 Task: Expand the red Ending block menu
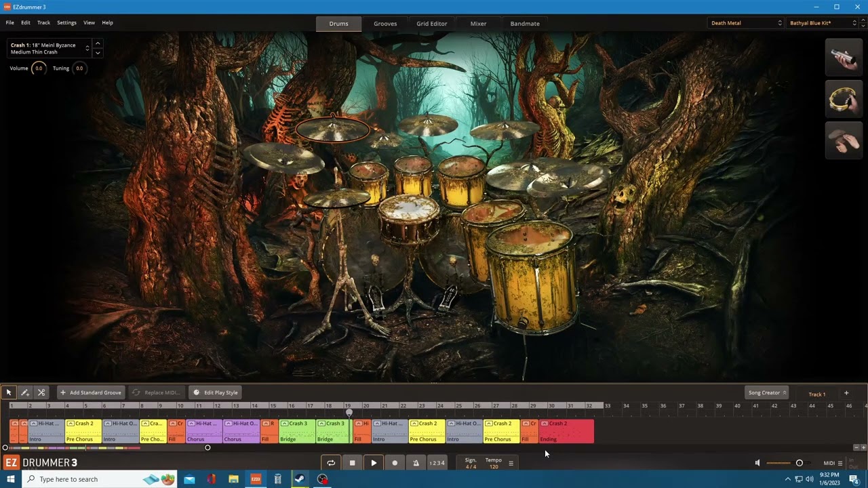pyautogui.click(x=544, y=424)
